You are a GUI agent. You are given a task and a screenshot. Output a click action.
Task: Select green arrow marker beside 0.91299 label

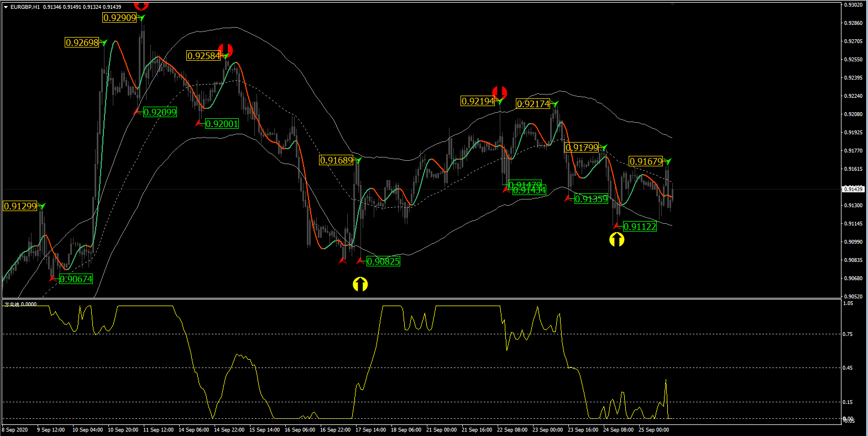(x=42, y=206)
